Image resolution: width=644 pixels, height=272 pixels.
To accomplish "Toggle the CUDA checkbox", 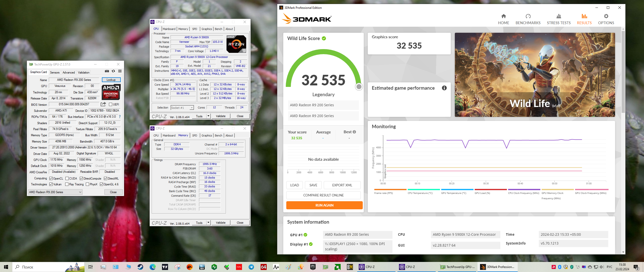I will (67, 179).
